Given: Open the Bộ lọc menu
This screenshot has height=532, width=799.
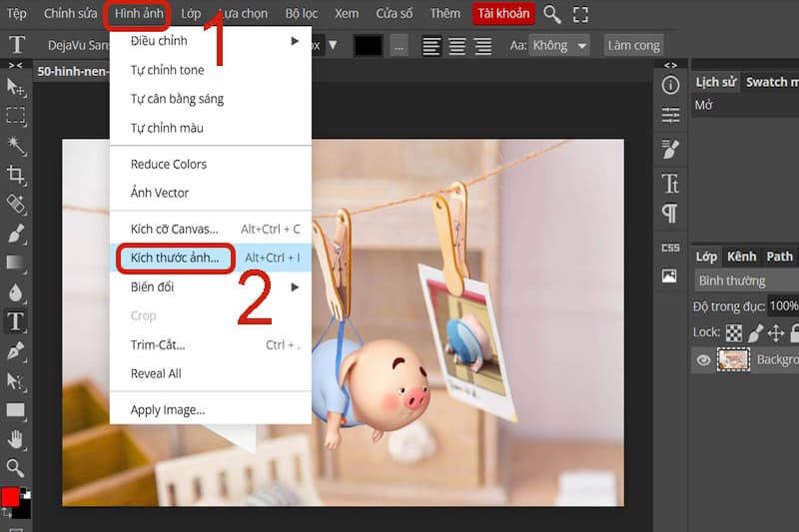Looking at the screenshot, I should (302, 14).
